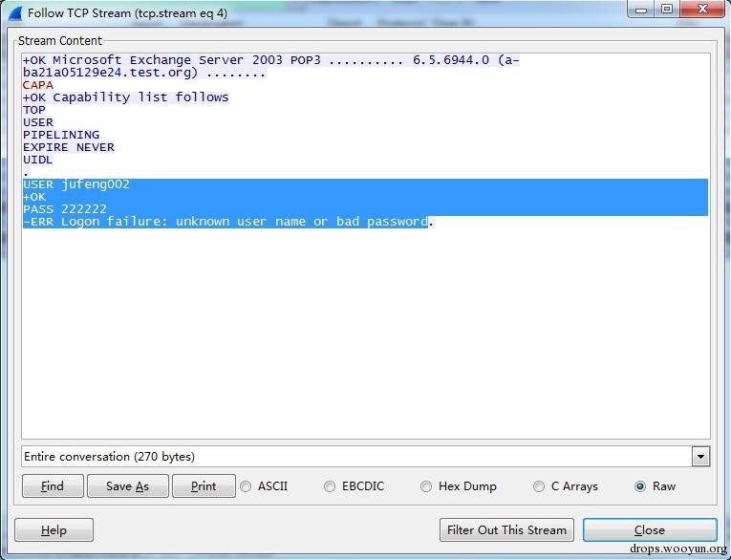Open Help for this dialog

54,530
